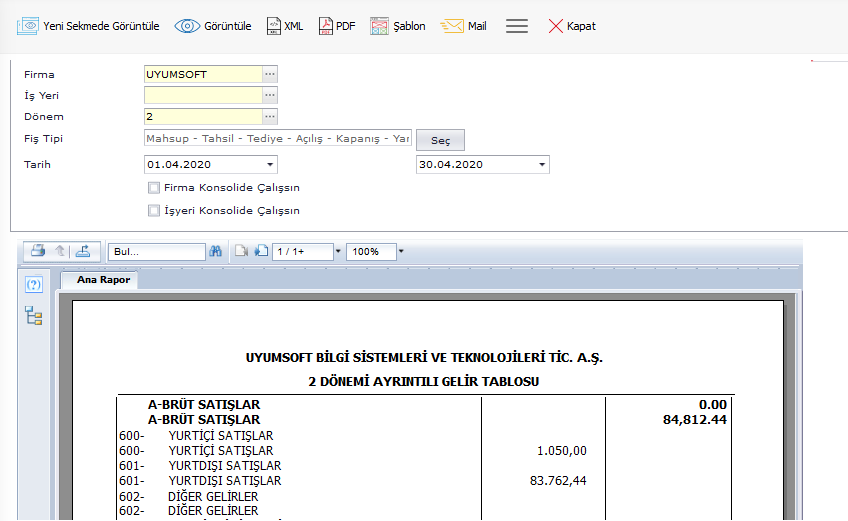848x521 pixels.
Task: Expand the 100% zoom level dropdown
Action: coord(401,252)
